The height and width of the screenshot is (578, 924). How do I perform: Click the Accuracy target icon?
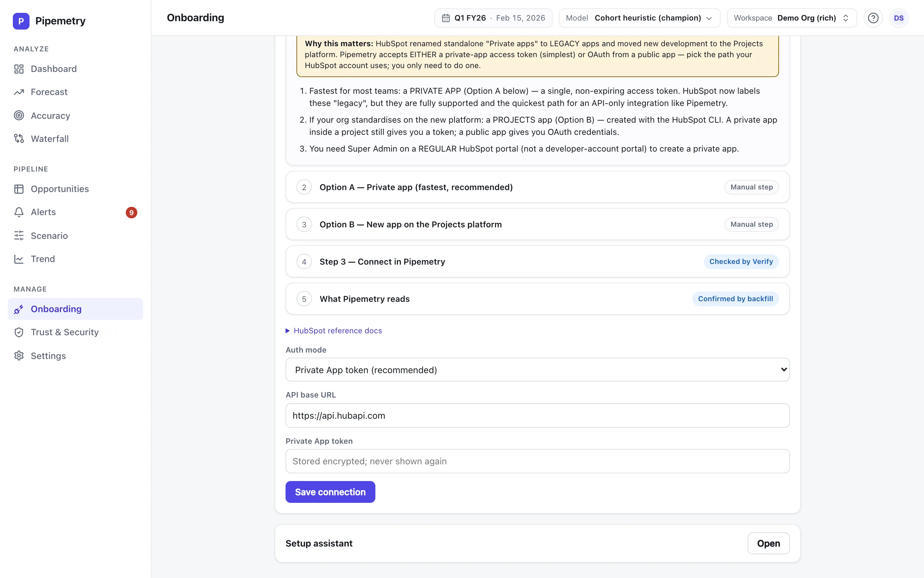[x=19, y=116]
